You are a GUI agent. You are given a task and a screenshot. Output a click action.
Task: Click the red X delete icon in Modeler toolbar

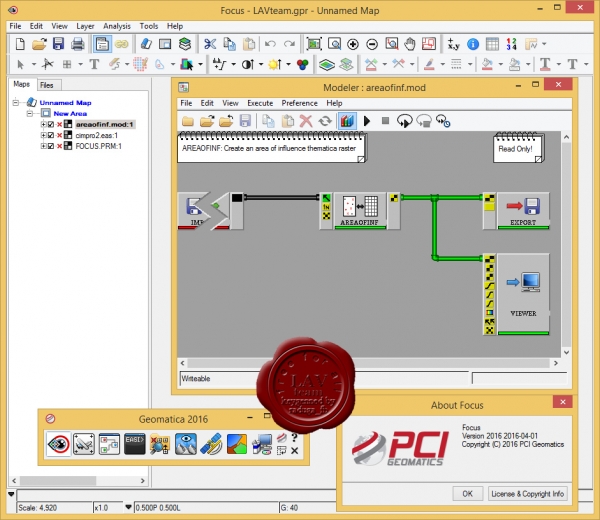pyautogui.click(x=305, y=121)
